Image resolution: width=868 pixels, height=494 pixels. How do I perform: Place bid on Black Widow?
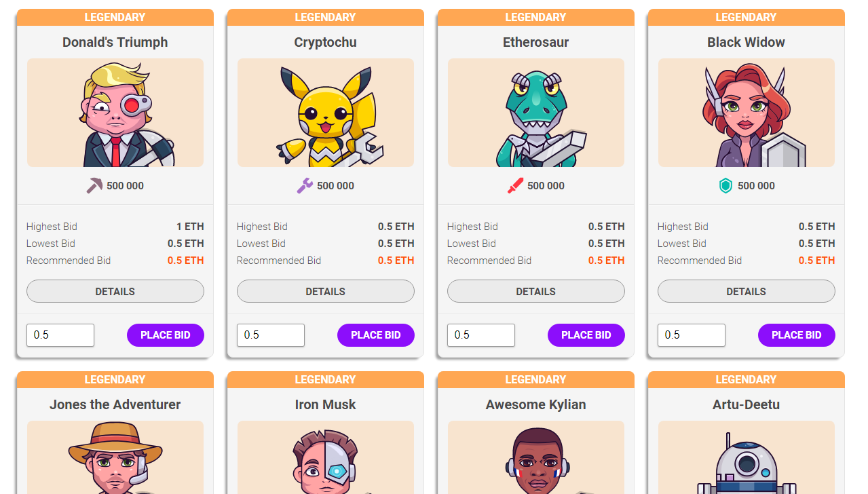[797, 335]
